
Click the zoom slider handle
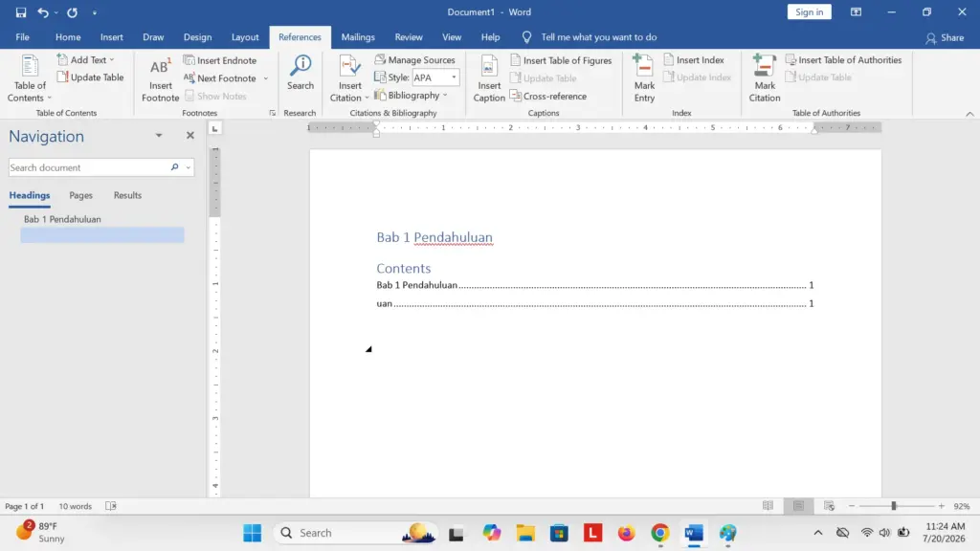coord(894,506)
